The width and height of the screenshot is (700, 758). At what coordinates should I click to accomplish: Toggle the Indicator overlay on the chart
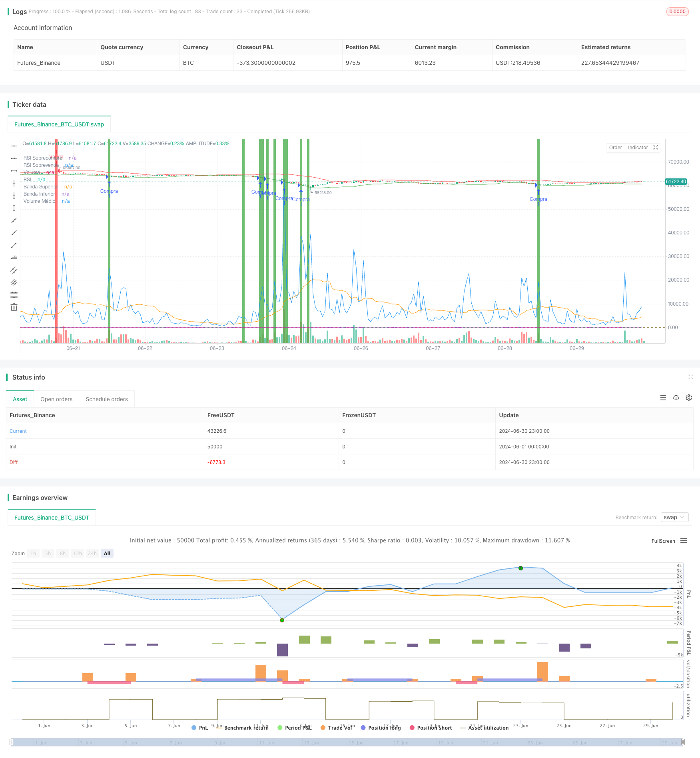[638, 148]
